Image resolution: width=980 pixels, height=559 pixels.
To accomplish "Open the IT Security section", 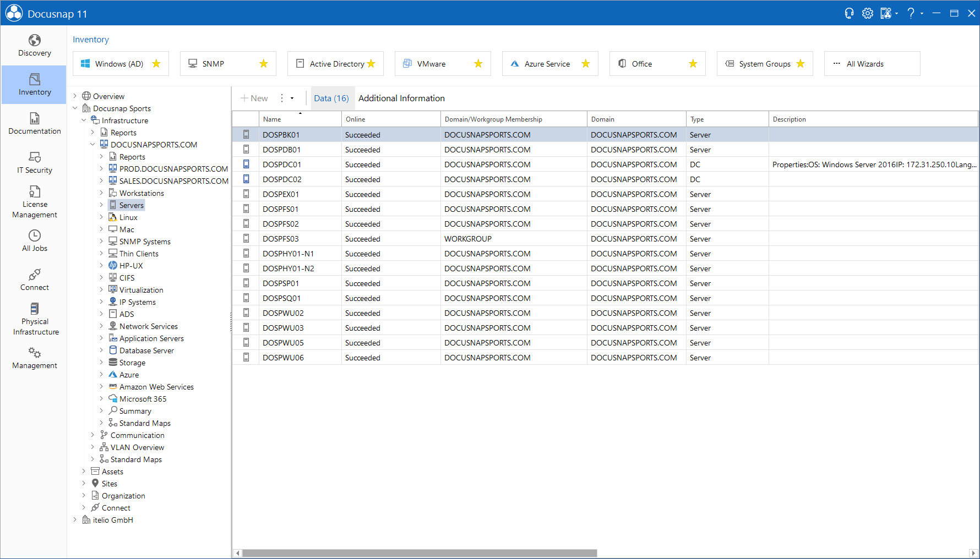I will [x=34, y=163].
